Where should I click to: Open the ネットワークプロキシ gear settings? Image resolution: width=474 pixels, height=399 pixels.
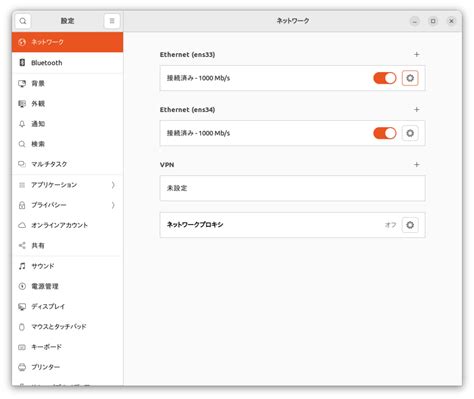coord(410,225)
